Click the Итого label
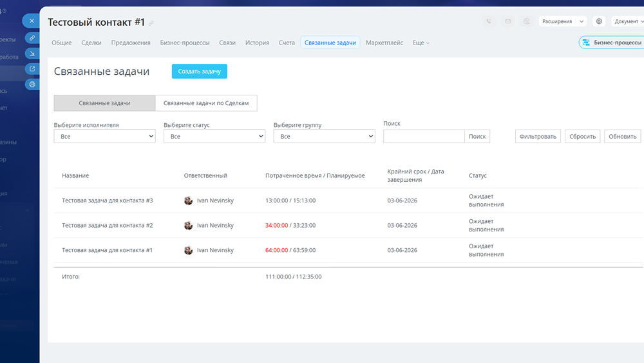Image resolution: width=644 pixels, height=363 pixels. pos(71,277)
